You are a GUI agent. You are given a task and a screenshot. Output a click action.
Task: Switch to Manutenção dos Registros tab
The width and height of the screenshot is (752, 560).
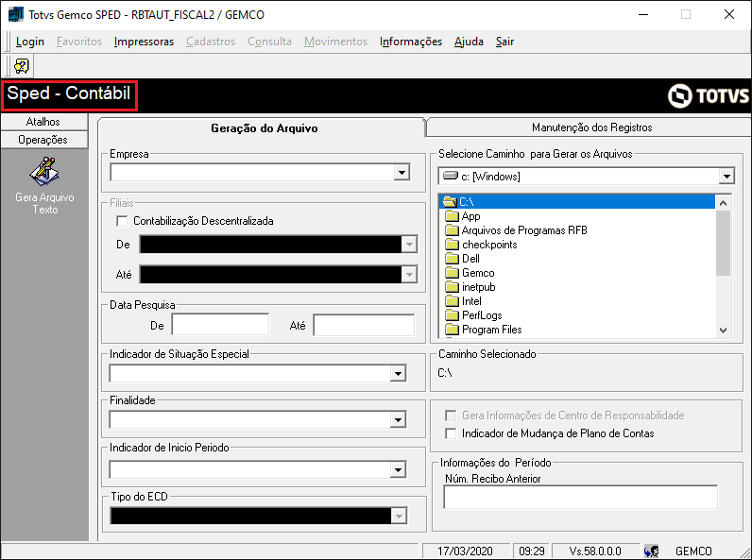(591, 127)
